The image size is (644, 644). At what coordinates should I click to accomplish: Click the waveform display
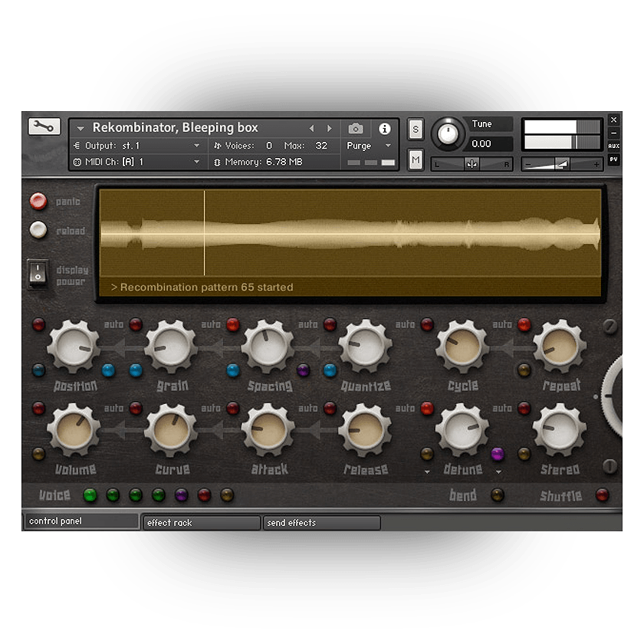point(350,232)
